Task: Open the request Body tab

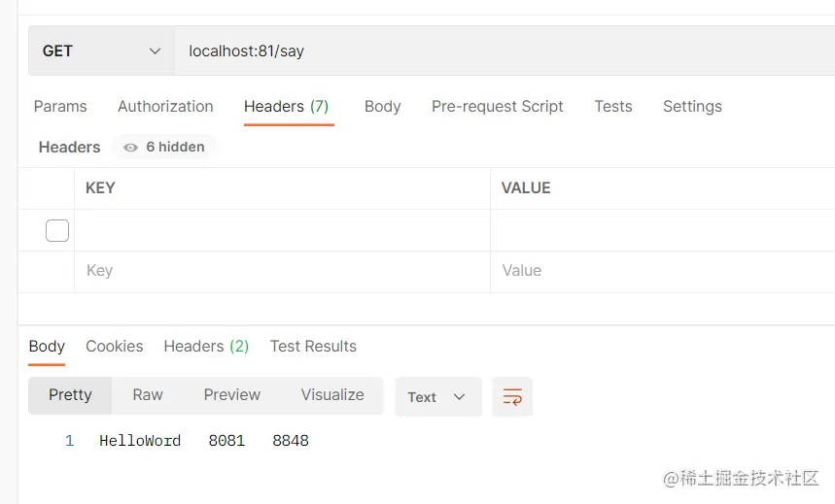Action: pyautogui.click(x=382, y=107)
